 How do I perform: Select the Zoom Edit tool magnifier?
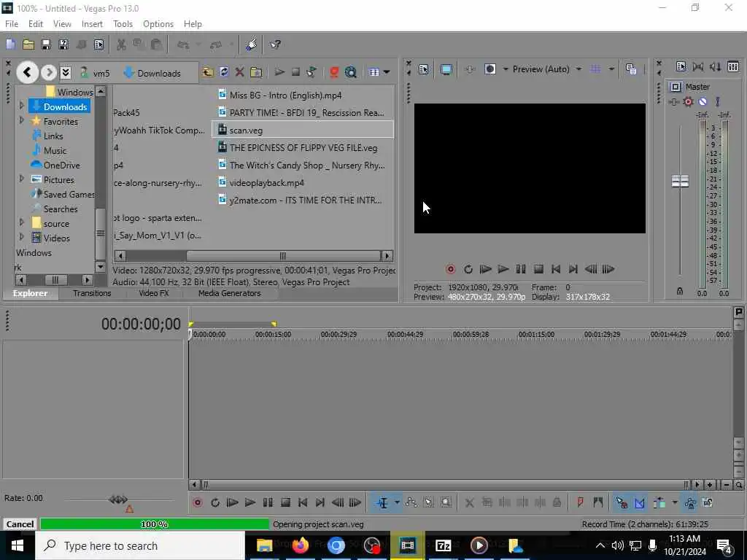point(446,502)
